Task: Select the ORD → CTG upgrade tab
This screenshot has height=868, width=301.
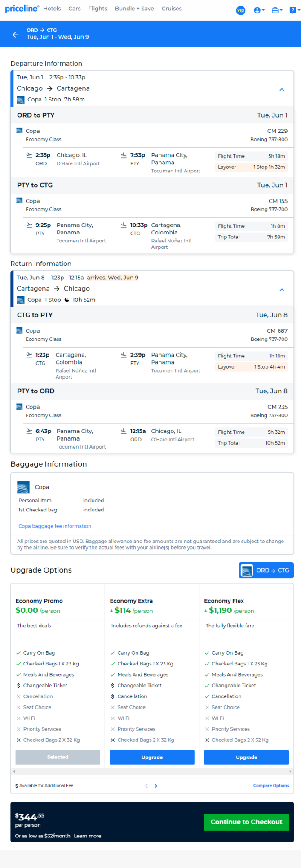Action: pos(266,570)
